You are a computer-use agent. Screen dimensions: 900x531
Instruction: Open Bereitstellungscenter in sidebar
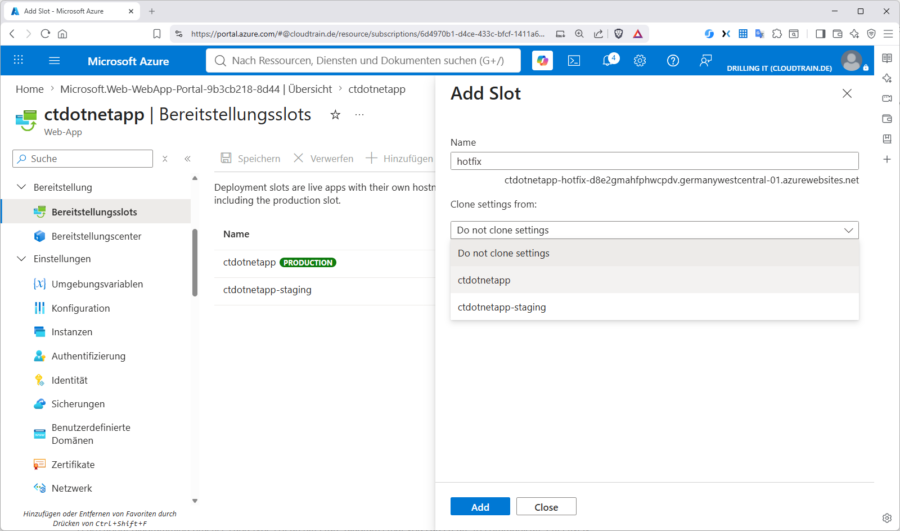96,236
